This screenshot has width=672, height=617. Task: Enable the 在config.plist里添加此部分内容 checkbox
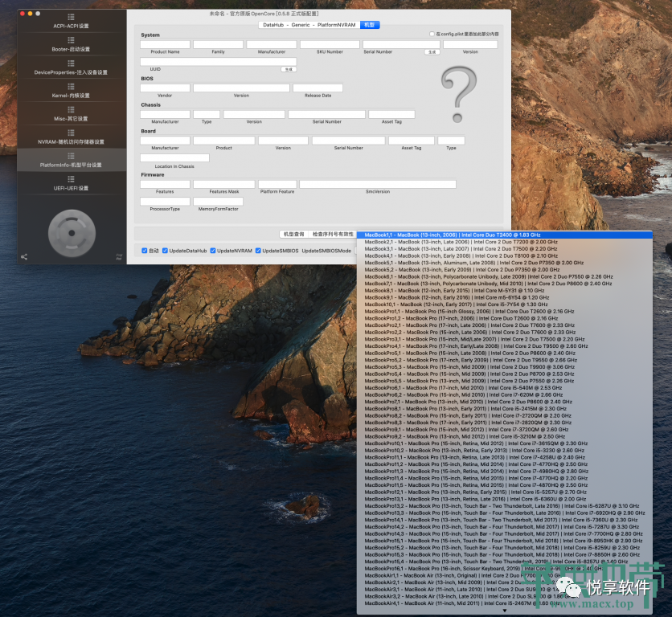[x=432, y=34]
